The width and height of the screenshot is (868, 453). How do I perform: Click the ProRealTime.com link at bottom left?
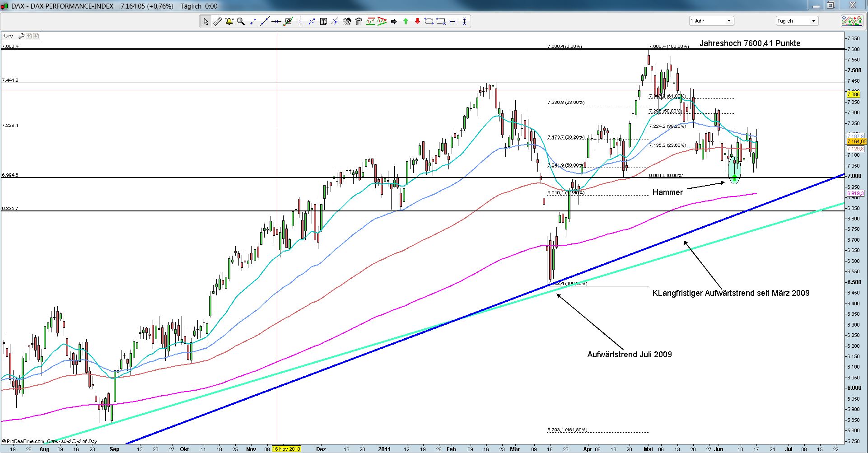tap(25, 441)
